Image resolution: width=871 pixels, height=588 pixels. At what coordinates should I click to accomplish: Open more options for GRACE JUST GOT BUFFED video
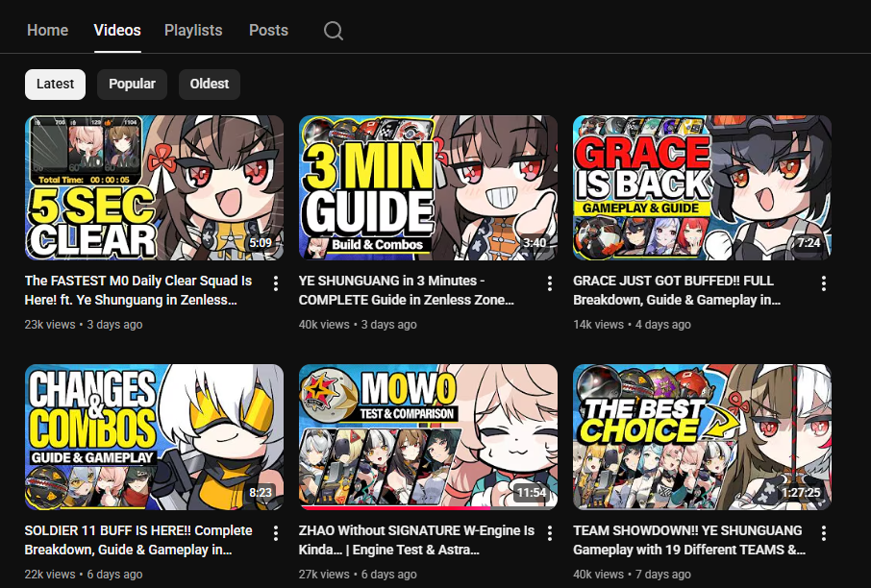point(823,283)
